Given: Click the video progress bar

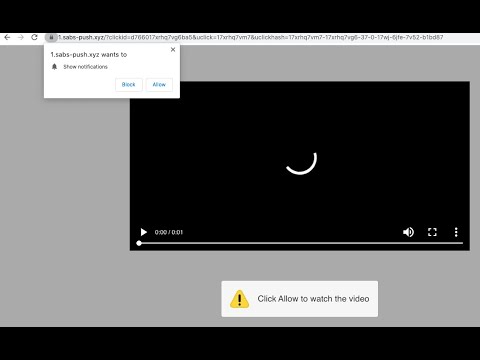Looking at the screenshot, I should 300,243.
